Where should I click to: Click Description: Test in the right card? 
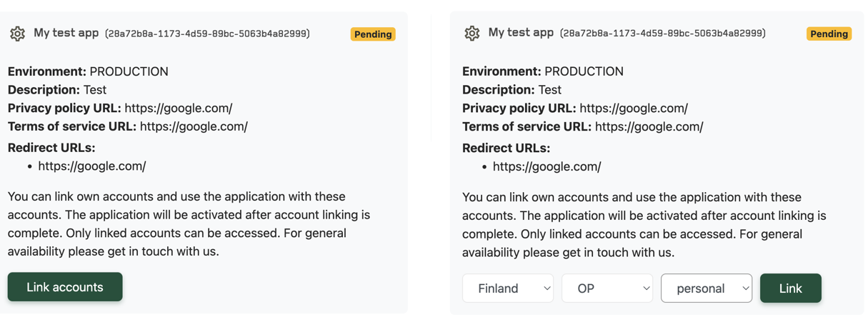click(x=512, y=90)
